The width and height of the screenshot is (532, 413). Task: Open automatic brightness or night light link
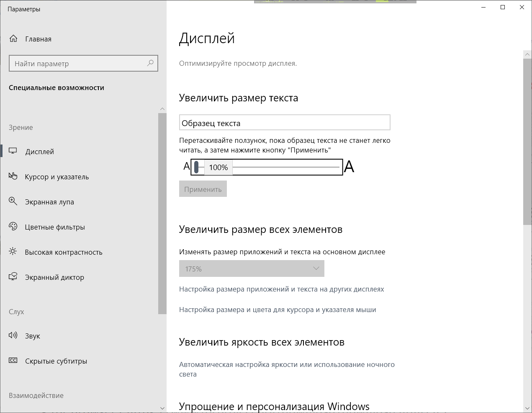coord(287,369)
